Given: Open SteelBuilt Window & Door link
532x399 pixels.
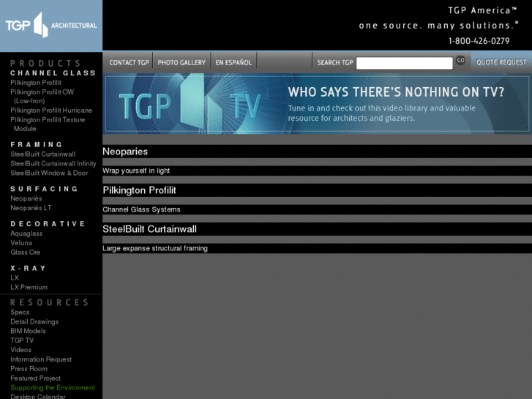Looking at the screenshot, I should tap(49, 174).
